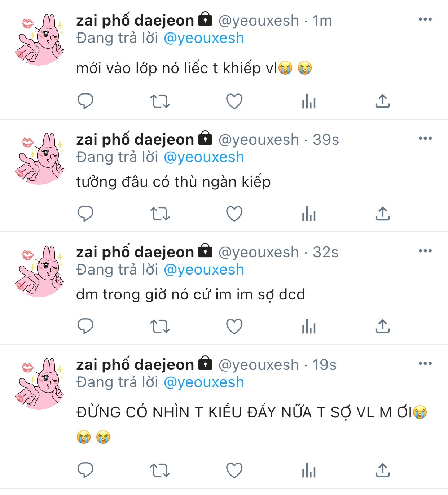Viewport: 448px width, 495px height.
Task: View analytics of the "mới vào lớp" tweet
Action: (309, 101)
